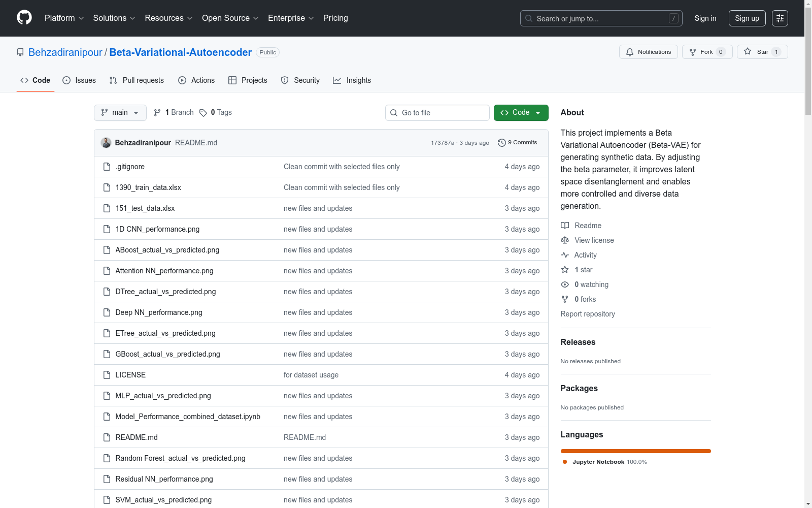Click the Search or jump to field

tap(601, 18)
